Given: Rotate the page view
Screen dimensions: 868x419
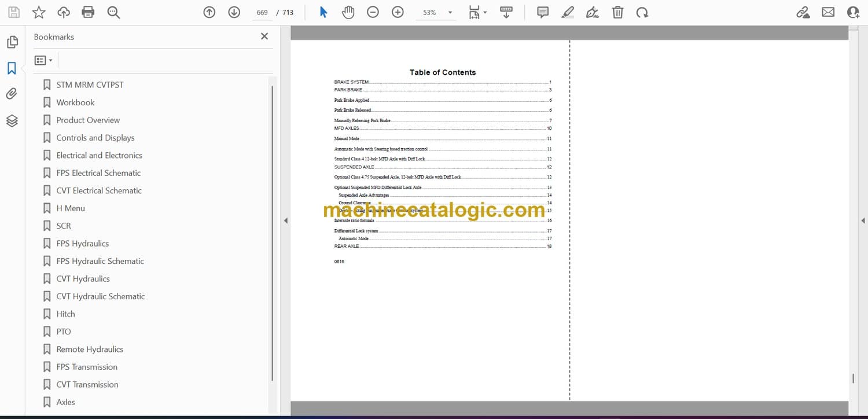Looking at the screenshot, I should [642, 12].
